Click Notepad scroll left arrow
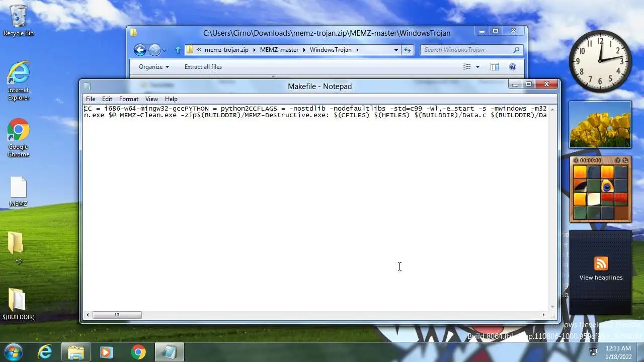The image size is (644, 362). point(88,315)
